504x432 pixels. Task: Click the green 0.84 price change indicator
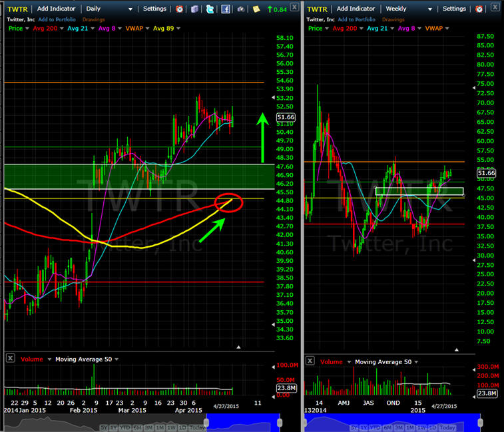pyautogui.click(x=277, y=9)
